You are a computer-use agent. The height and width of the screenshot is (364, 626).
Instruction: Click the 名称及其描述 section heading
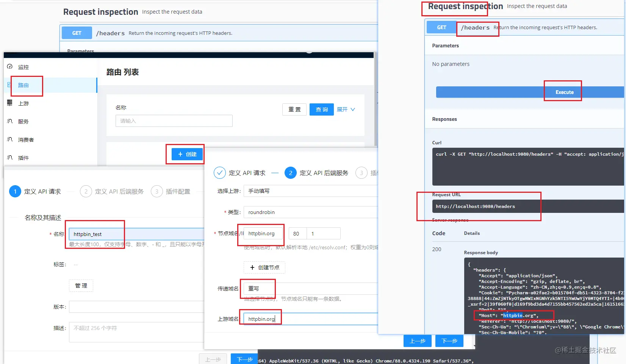[43, 217]
